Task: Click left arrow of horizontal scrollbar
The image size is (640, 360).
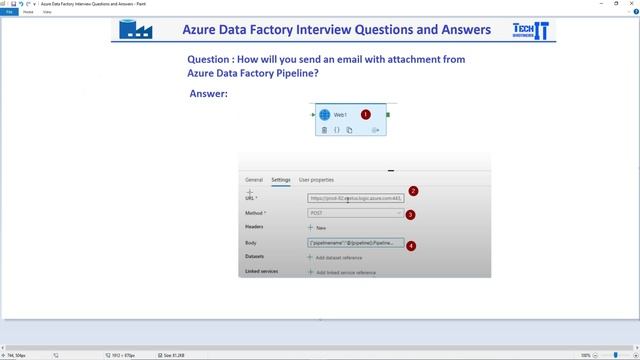Action: point(2,348)
